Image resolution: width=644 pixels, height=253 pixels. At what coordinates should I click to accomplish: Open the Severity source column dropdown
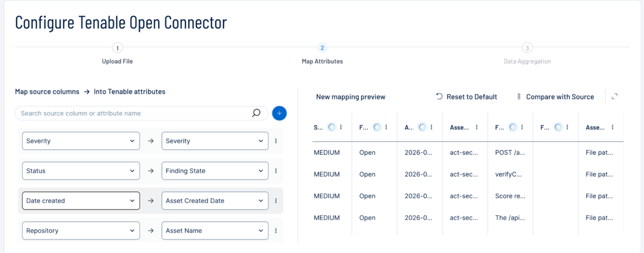click(x=81, y=141)
